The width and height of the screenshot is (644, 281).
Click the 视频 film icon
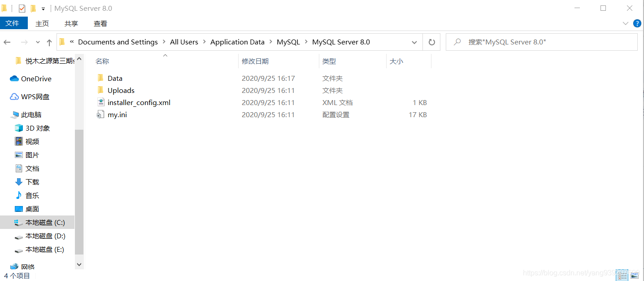pyautogui.click(x=19, y=141)
